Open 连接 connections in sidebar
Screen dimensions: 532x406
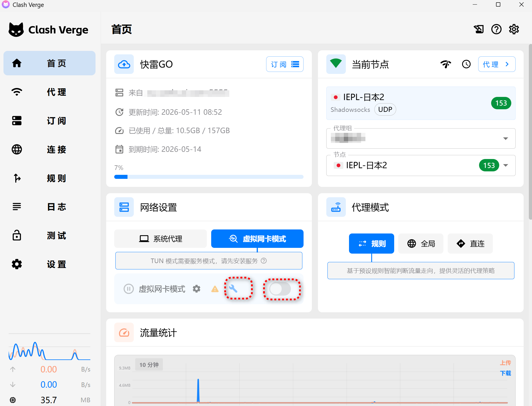(x=49, y=150)
